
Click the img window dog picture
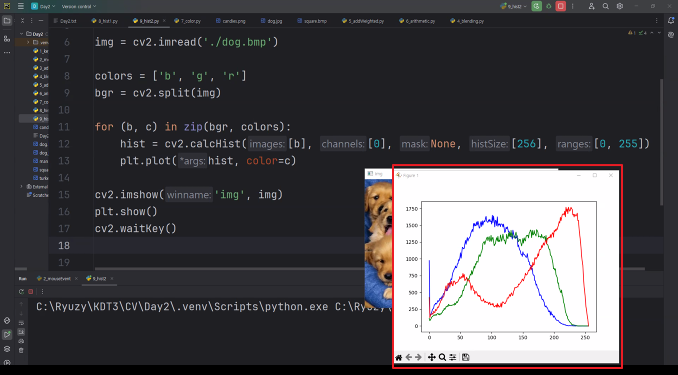(x=379, y=243)
